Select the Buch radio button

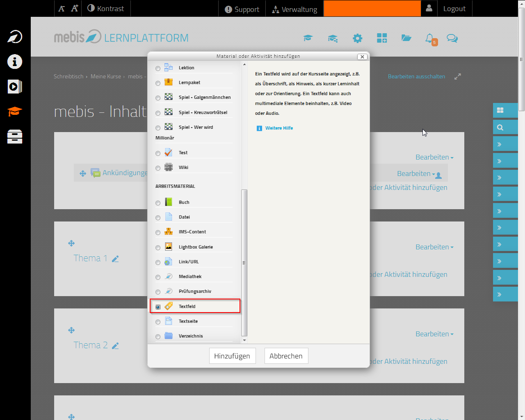pyautogui.click(x=158, y=203)
